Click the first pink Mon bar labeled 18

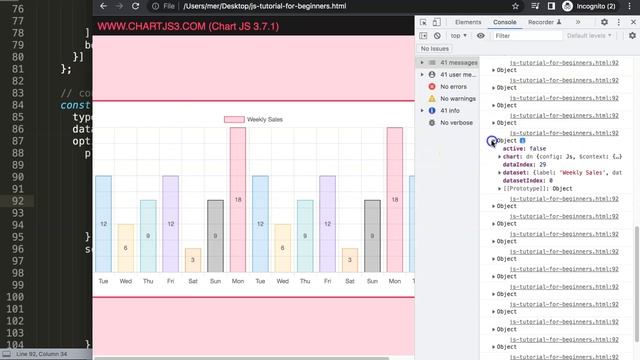(x=238, y=200)
